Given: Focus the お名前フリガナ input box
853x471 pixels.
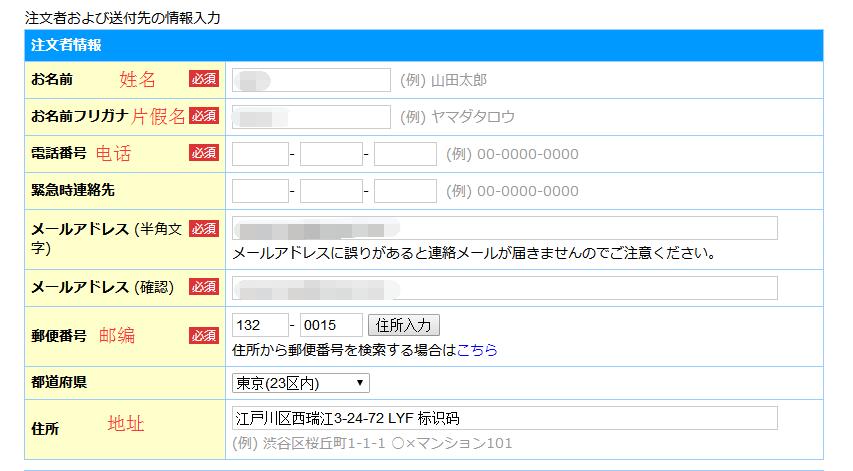Looking at the screenshot, I should coord(311,117).
